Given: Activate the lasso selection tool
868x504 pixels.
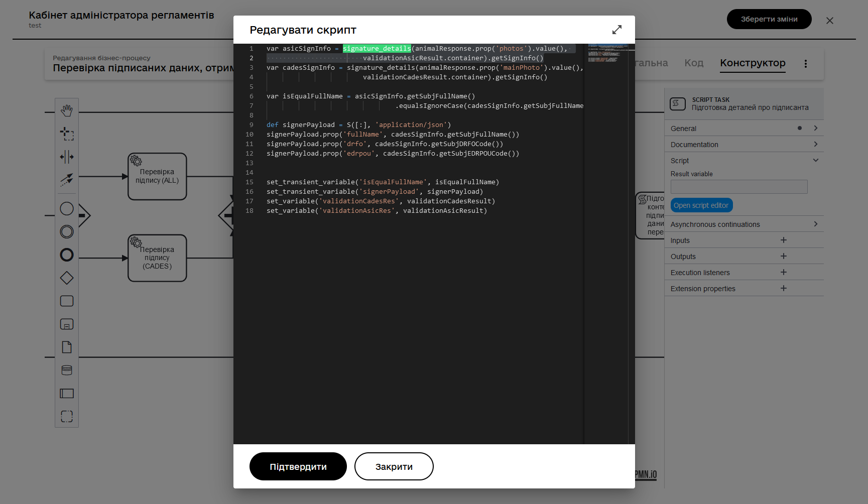Looking at the screenshot, I should (67, 134).
